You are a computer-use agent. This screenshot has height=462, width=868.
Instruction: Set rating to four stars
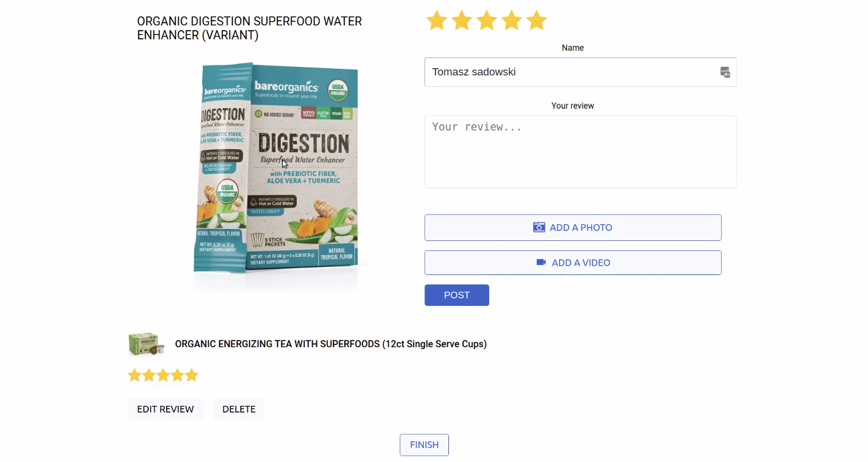click(512, 21)
